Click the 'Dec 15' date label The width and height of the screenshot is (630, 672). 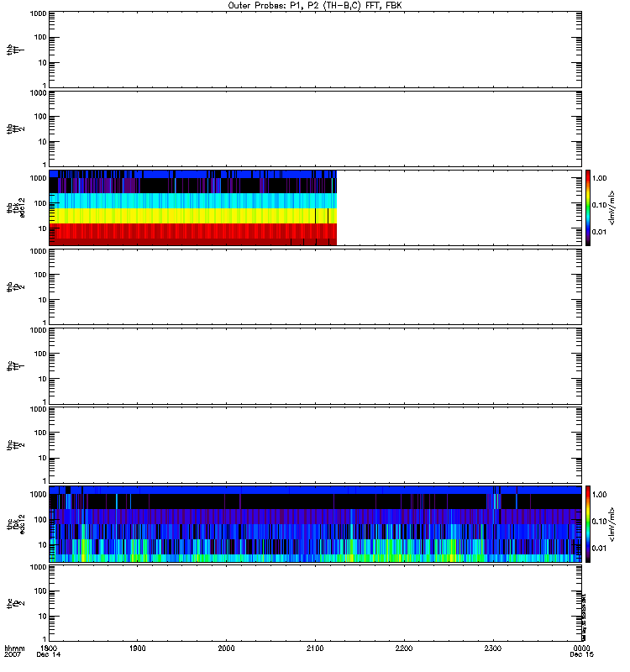tap(581, 655)
